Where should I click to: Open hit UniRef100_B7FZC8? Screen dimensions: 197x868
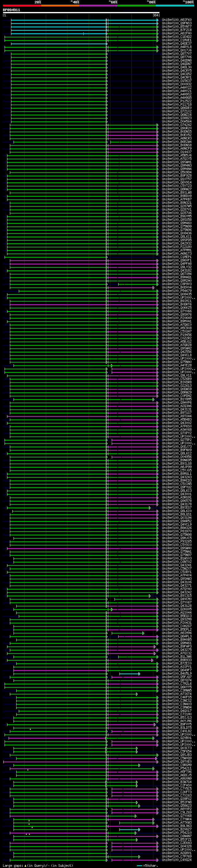click(177, 30)
